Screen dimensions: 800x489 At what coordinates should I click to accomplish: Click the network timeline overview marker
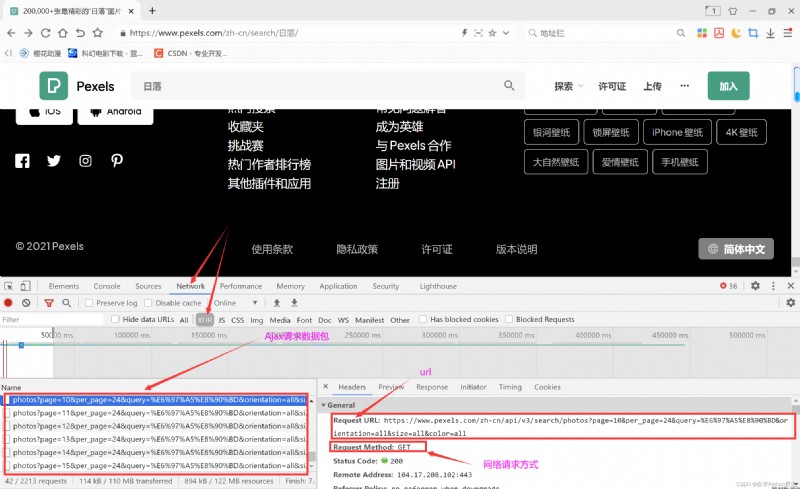click(21, 345)
